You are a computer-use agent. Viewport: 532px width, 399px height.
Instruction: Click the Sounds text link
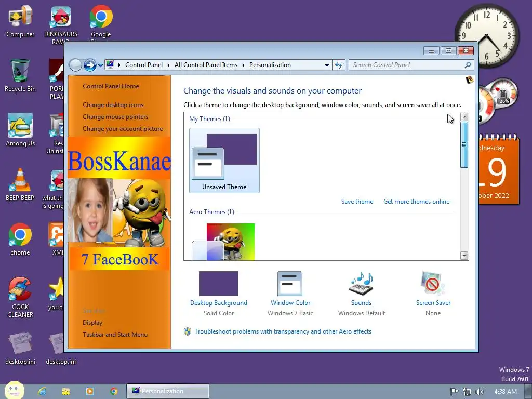pos(362,303)
